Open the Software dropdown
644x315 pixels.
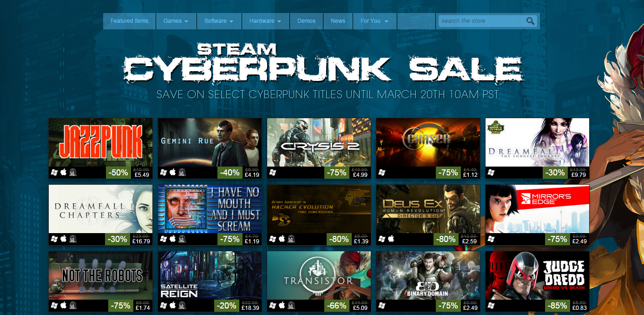coord(219,21)
